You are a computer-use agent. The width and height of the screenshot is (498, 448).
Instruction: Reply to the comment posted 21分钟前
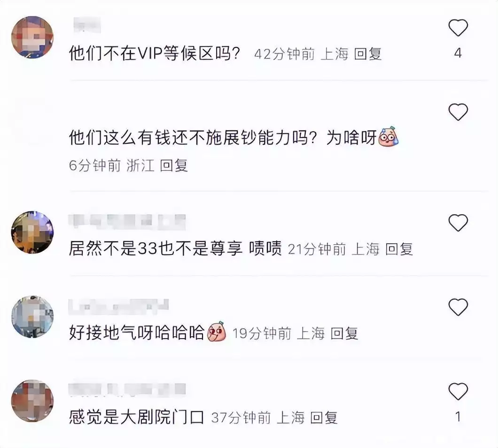point(399,249)
